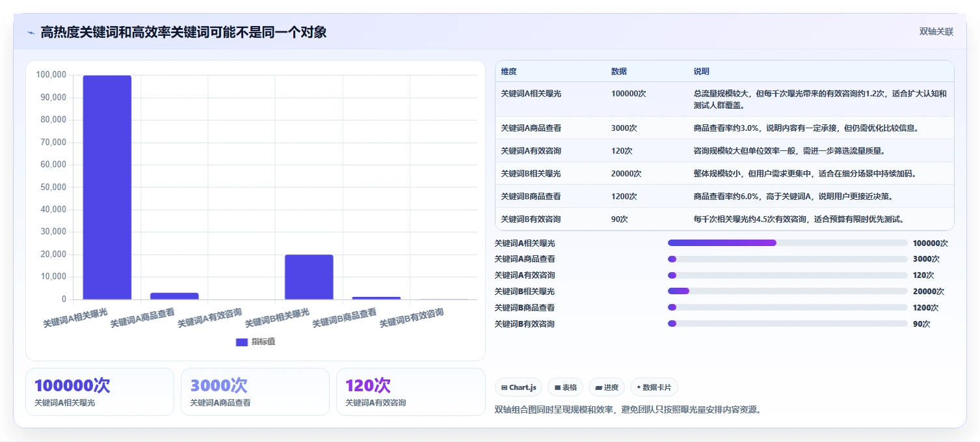Screen dimensions: 980x442
Task: Click the 3000次 table cell
Action: click(624, 128)
